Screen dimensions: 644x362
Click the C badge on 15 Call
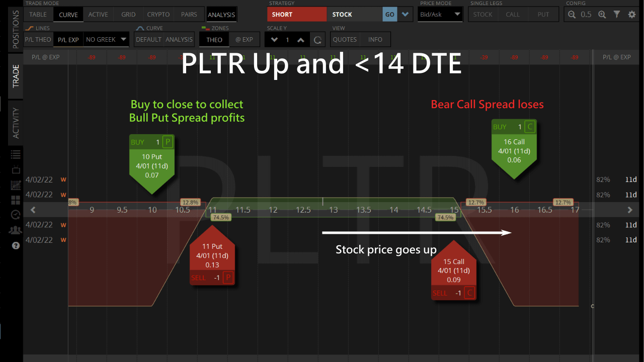point(470,293)
